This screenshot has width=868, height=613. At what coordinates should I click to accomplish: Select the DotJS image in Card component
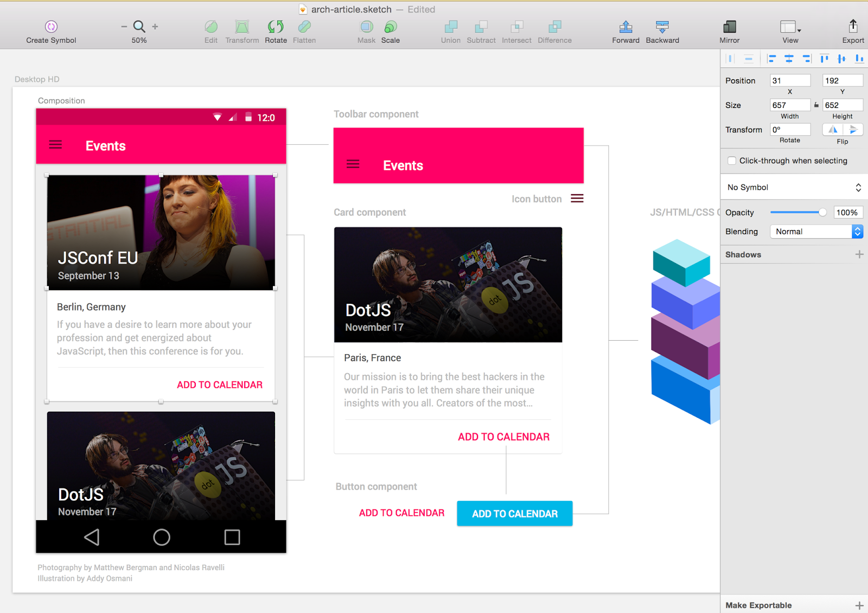448,285
